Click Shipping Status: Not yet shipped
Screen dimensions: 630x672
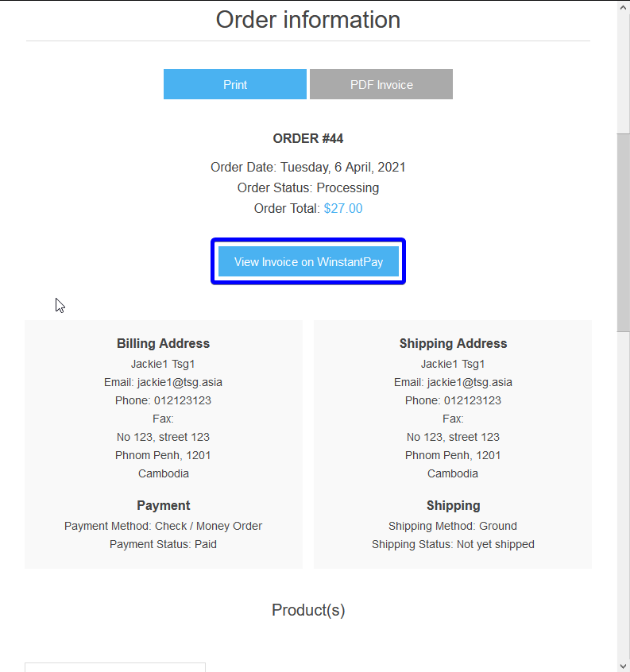click(x=453, y=544)
